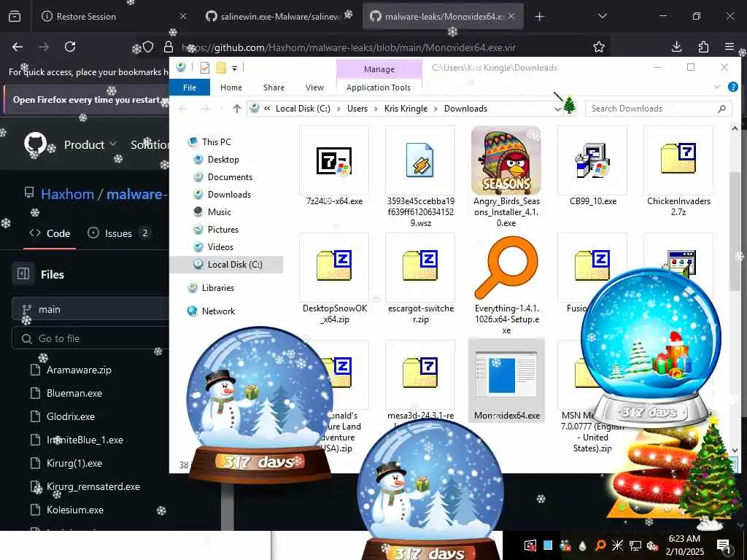Switch to the Home ribbon tab
Viewport: 747px width, 560px height.
[x=231, y=87]
